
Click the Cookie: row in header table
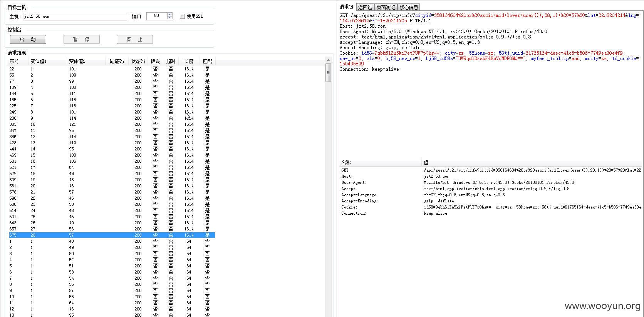491,207
